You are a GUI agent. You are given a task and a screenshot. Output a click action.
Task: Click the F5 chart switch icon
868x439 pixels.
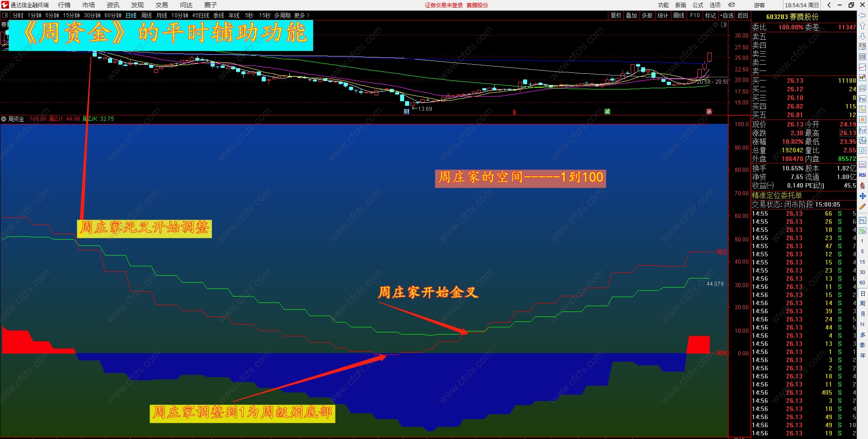tap(862, 220)
